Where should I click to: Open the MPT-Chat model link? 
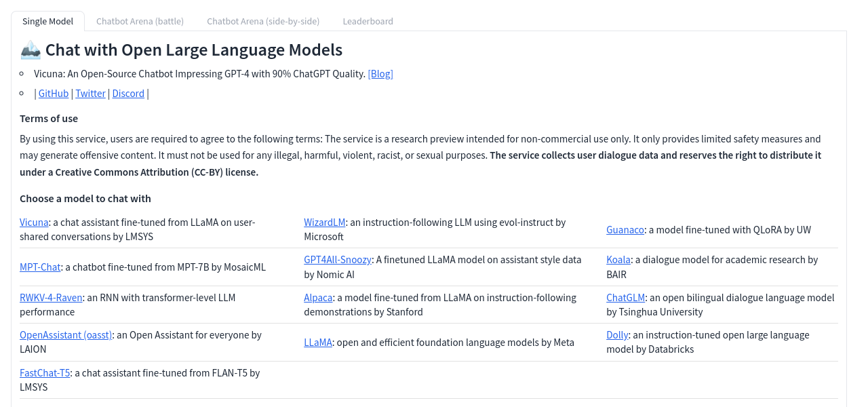40,267
